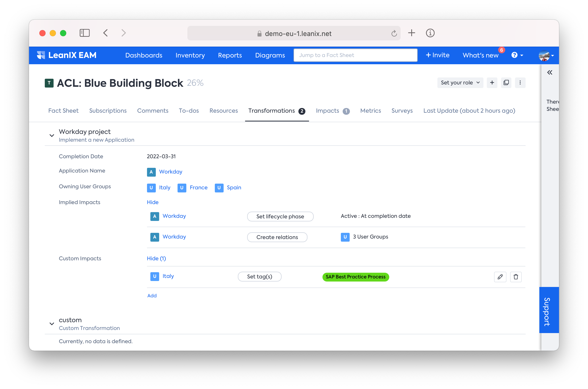The image size is (588, 389).
Task: Open a new tab with the plus icon
Action: pos(411,33)
